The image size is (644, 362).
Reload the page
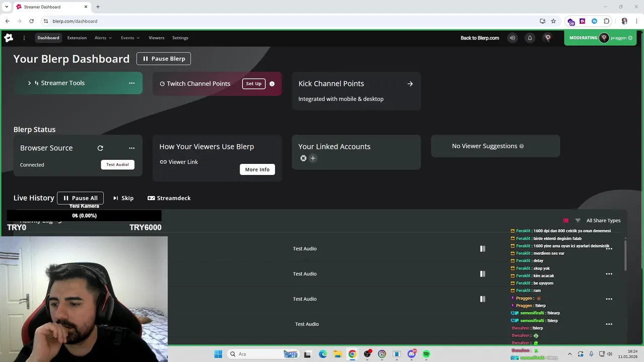[x=31, y=21]
